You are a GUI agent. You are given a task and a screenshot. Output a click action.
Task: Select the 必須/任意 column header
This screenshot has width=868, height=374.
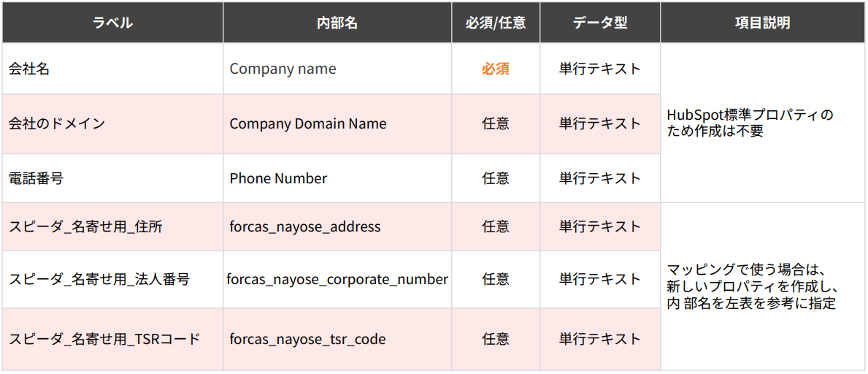pos(496,23)
